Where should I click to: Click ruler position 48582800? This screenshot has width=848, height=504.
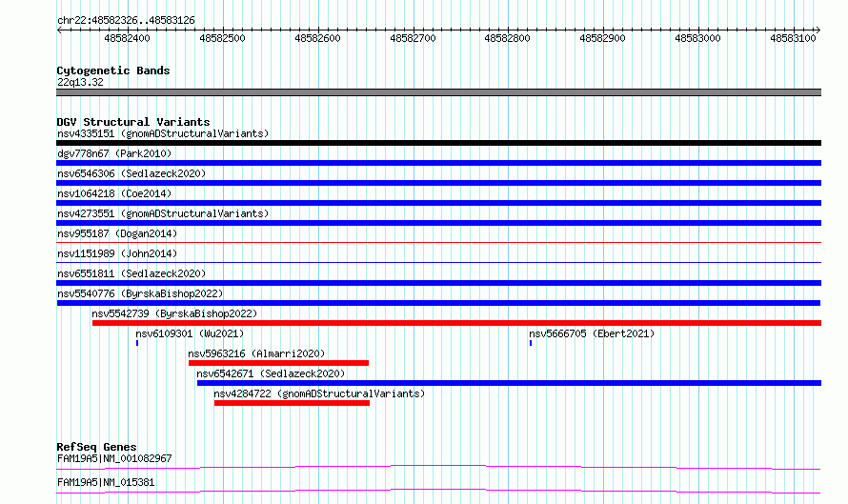(x=507, y=38)
